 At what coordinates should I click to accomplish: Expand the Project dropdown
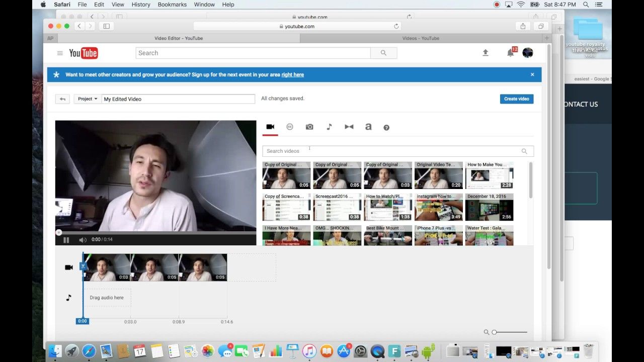coord(88,99)
